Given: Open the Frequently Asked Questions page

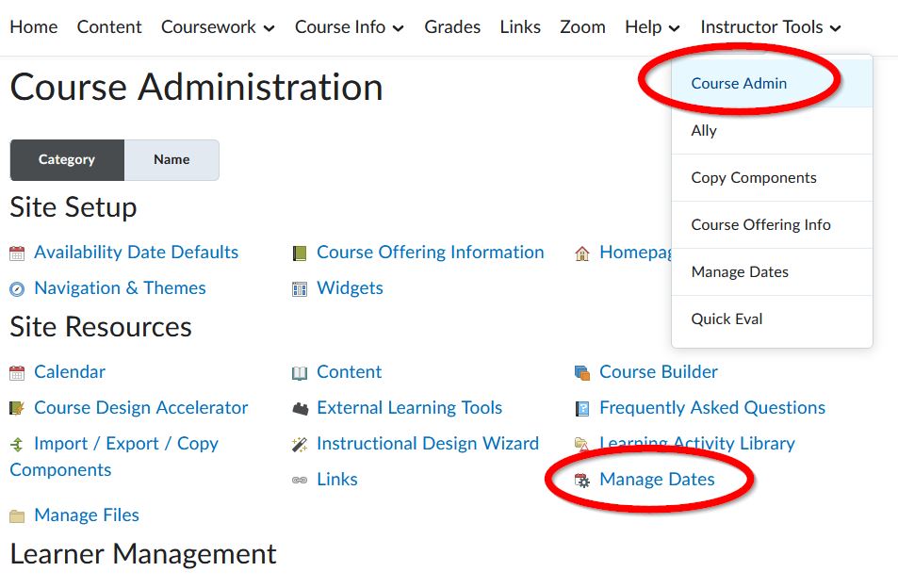Looking at the screenshot, I should pos(711,407).
